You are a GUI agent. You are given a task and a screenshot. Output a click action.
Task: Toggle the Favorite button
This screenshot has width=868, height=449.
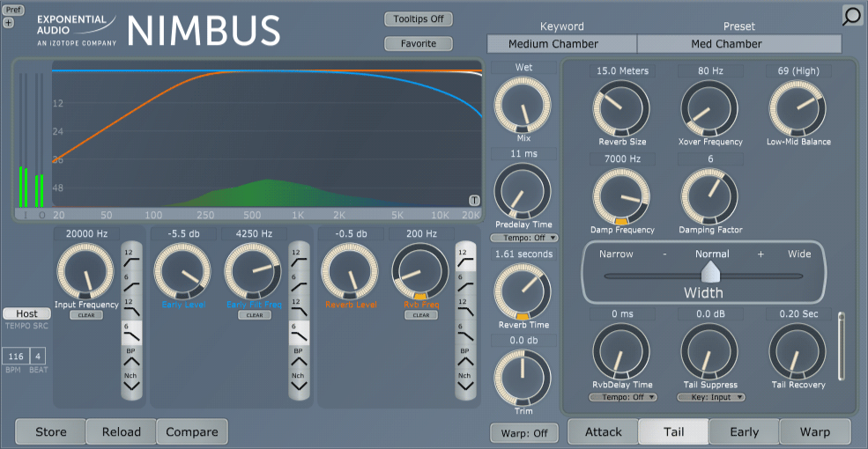pos(419,43)
